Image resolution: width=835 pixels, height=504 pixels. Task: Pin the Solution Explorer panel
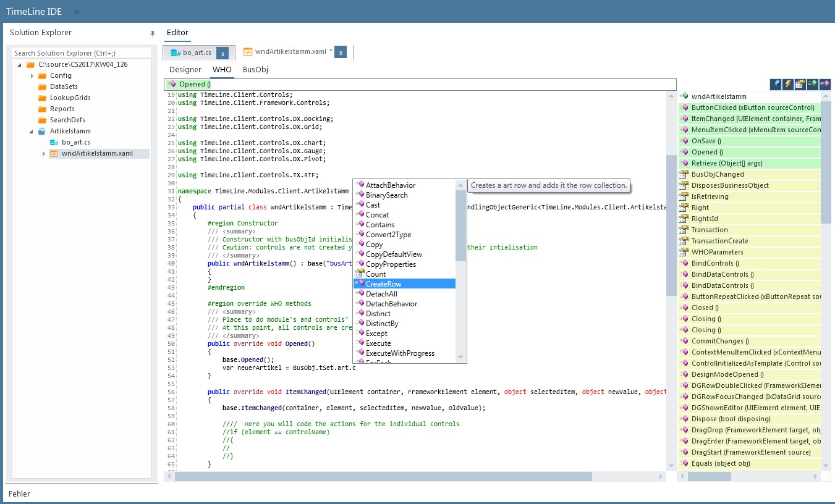(x=152, y=33)
